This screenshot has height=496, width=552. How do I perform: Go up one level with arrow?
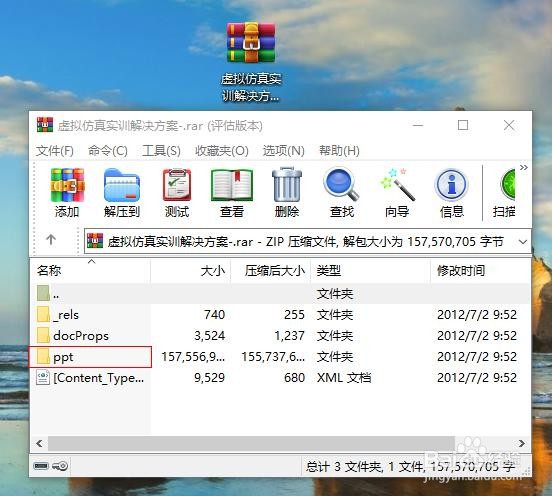(x=51, y=240)
